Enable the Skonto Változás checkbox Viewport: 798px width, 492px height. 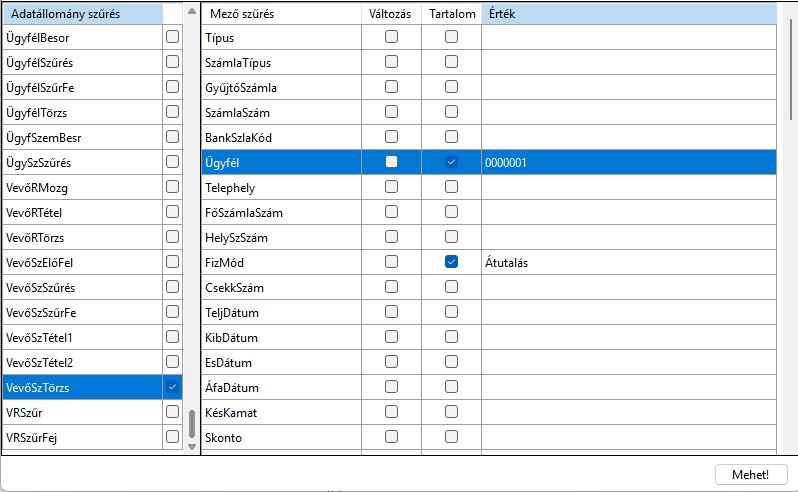391,437
